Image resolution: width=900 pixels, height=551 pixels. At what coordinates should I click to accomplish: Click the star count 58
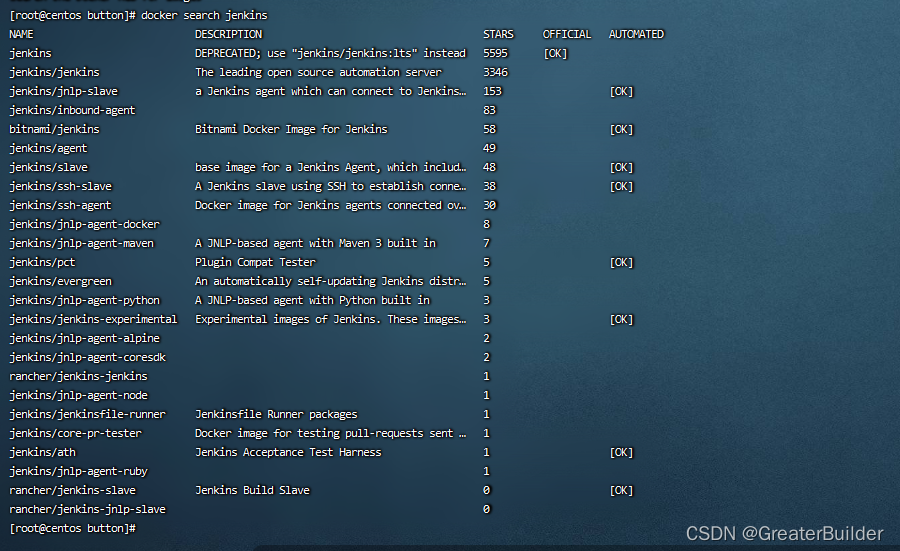489,129
